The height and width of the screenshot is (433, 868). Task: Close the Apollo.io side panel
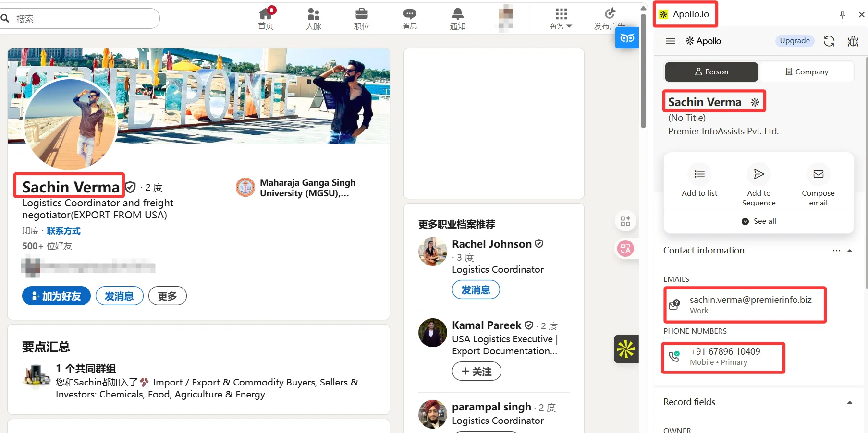point(861,15)
